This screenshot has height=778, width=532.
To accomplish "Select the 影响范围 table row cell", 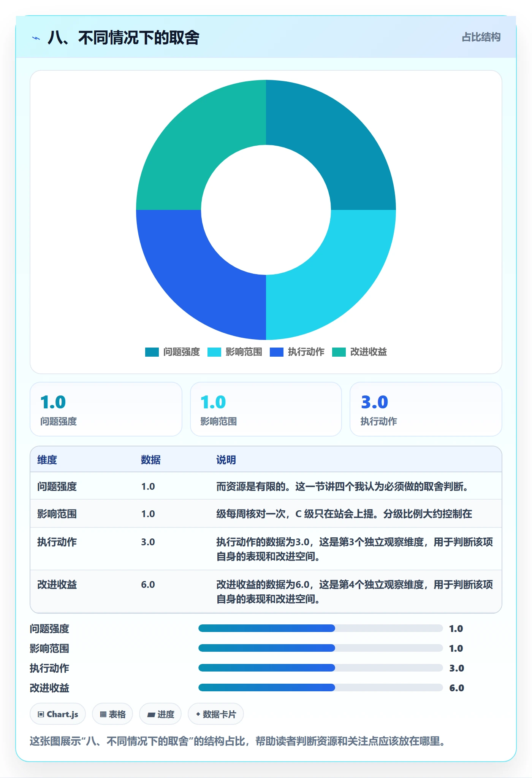I will coord(57,514).
